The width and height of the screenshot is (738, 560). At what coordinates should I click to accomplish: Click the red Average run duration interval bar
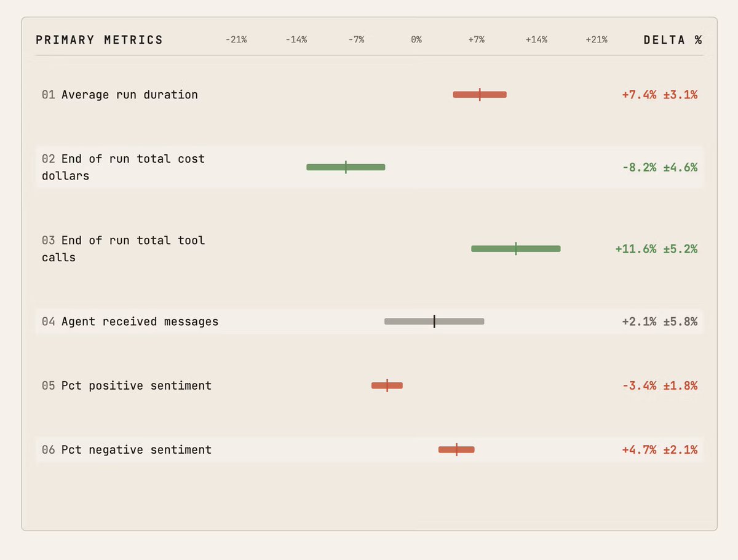tap(480, 95)
